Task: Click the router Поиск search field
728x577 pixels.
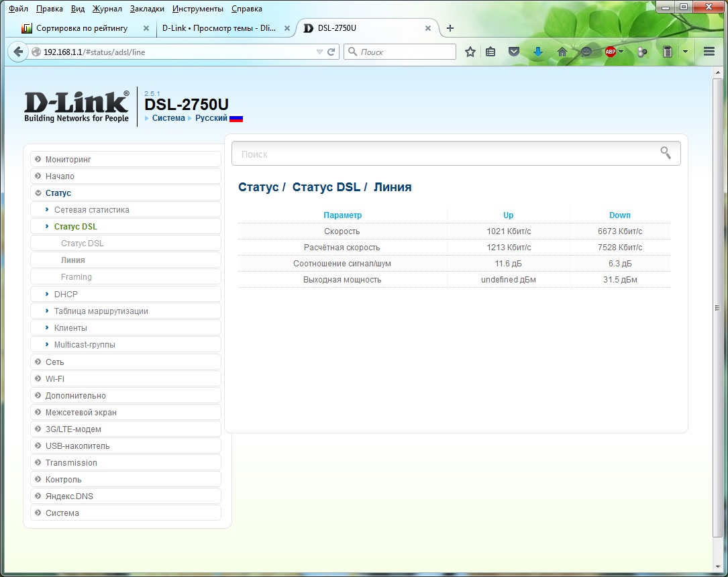Action: tap(443, 154)
